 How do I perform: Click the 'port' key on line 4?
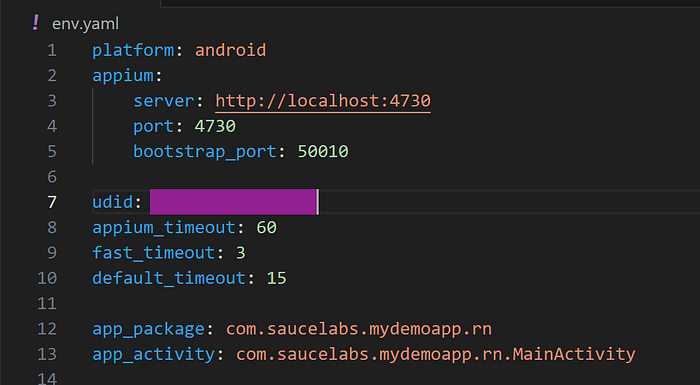tap(154, 127)
